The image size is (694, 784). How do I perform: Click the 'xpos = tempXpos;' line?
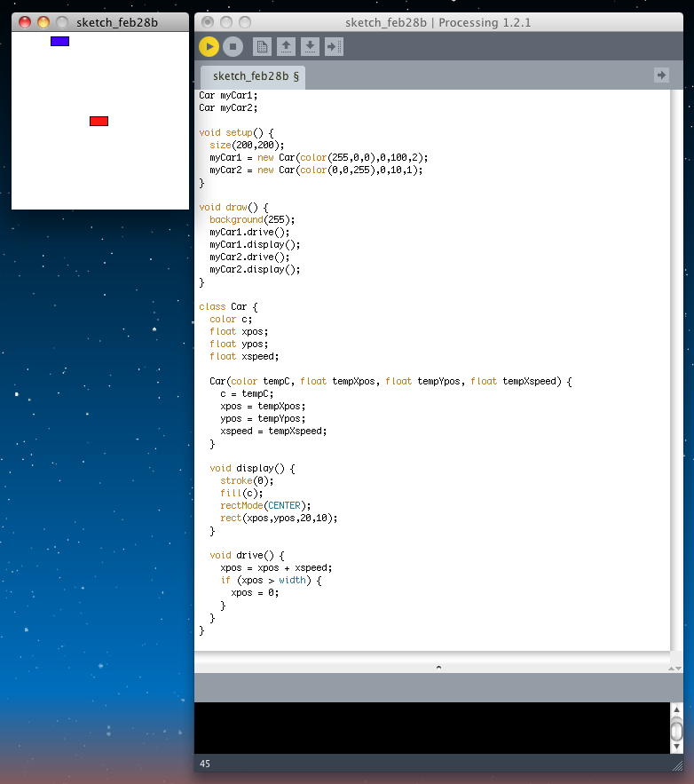(263, 407)
